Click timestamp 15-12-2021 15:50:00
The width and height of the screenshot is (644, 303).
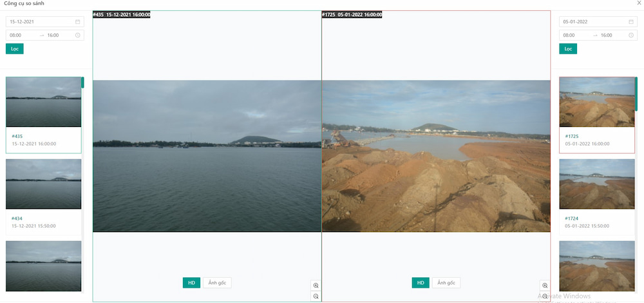(33, 226)
